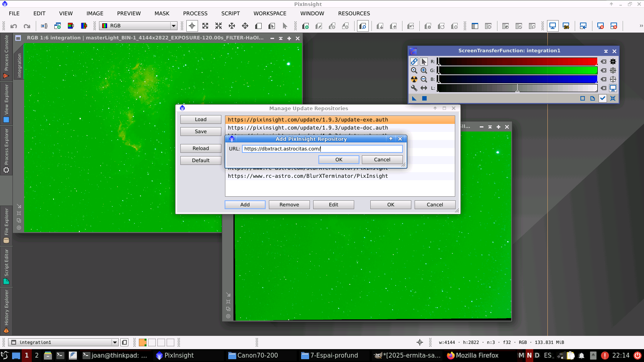Click the wrench icon in ScreenTransferFunction
Image resolution: width=644 pixels, height=362 pixels.
[414, 88]
